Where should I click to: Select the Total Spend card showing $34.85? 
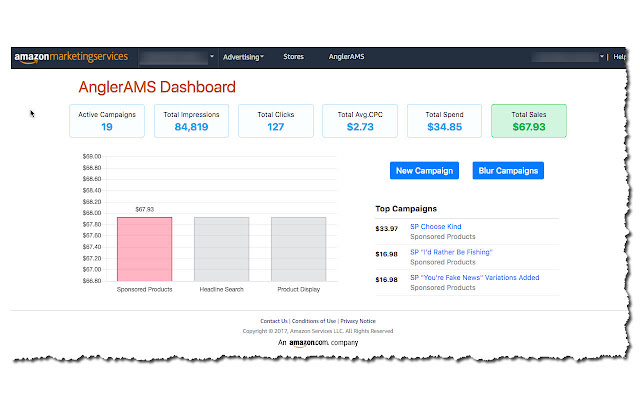(444, 121)
